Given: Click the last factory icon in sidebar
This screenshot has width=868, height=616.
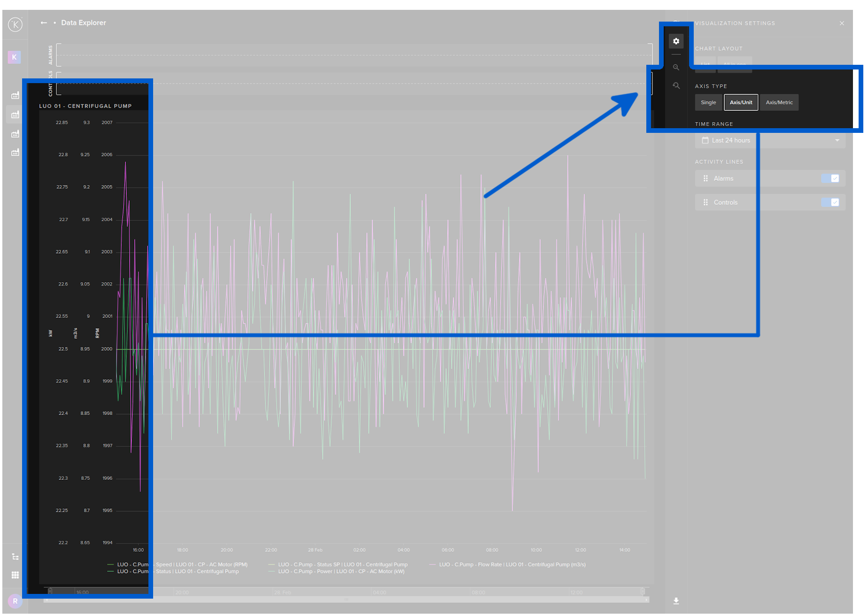Looking at the screenshot, I should pos(15,153).
